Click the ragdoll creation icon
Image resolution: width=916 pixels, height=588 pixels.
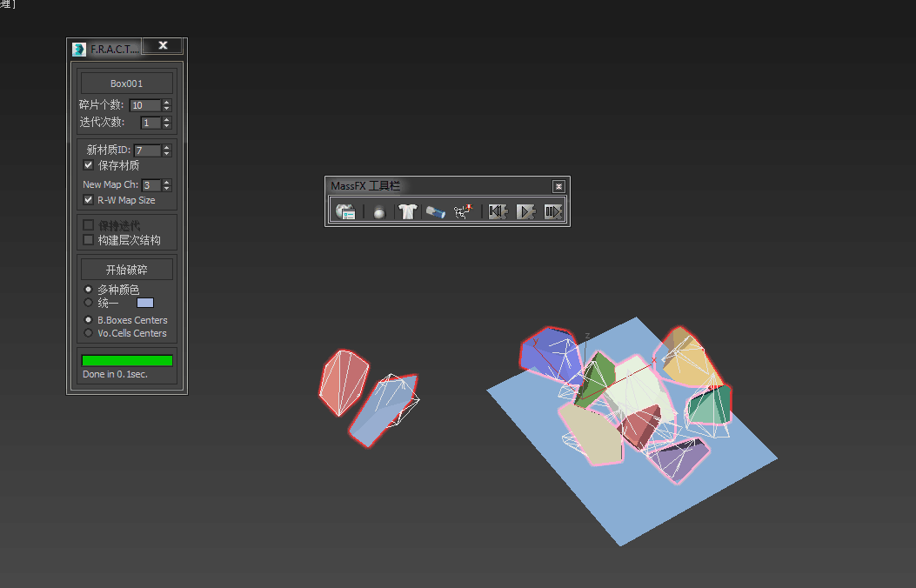(x=463, y=211)
